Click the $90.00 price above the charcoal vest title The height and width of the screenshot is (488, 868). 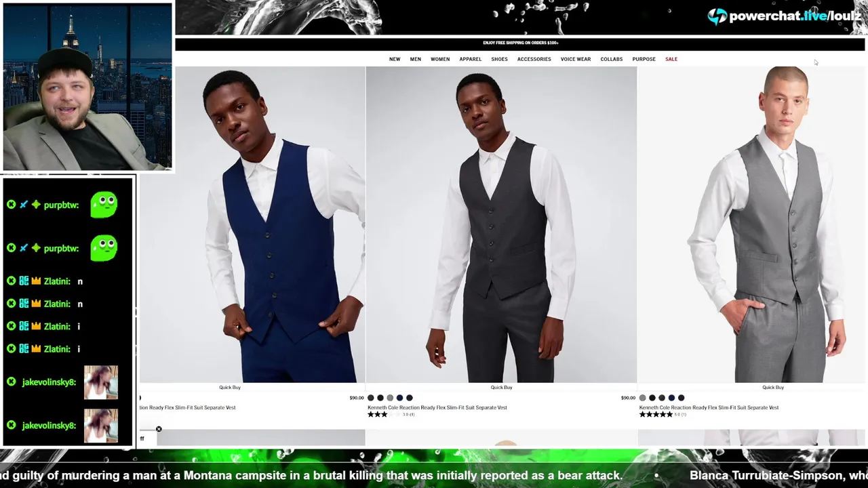(x=628, y=398)
